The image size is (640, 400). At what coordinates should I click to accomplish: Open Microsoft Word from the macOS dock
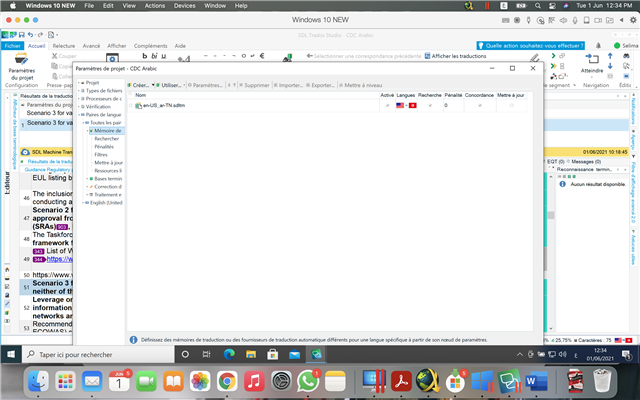tap(536, 382)
